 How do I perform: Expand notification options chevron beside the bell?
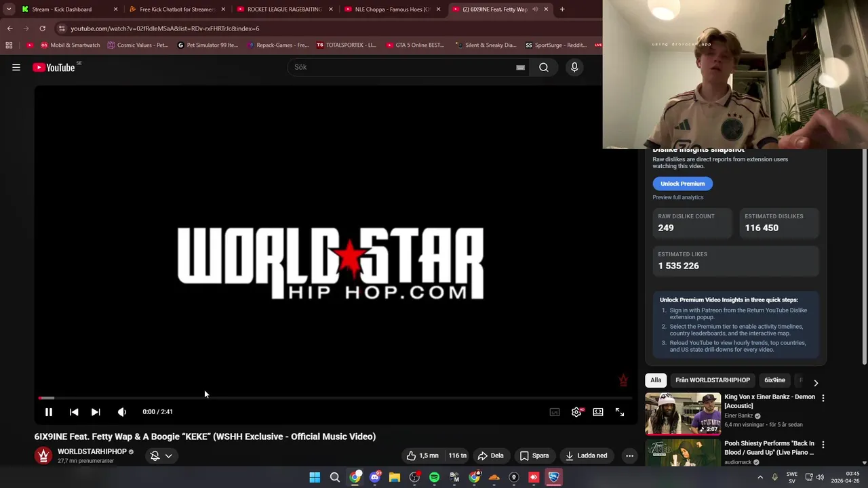(169, 455)
